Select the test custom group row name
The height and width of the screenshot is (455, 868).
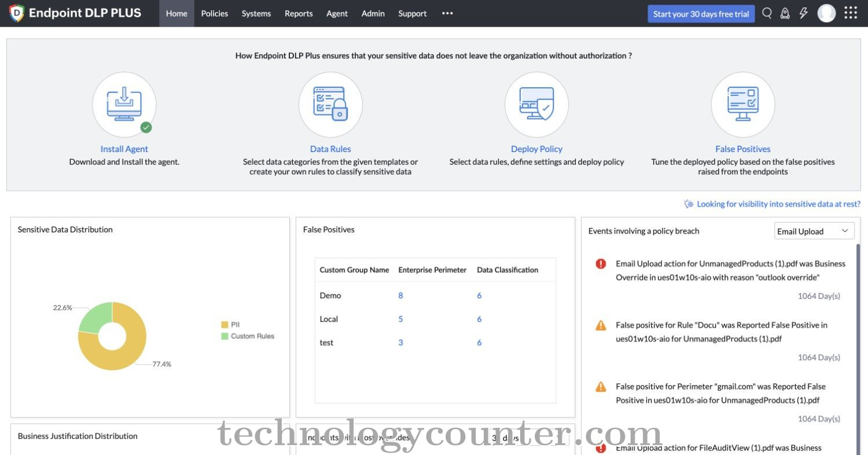tap(326, 343)
